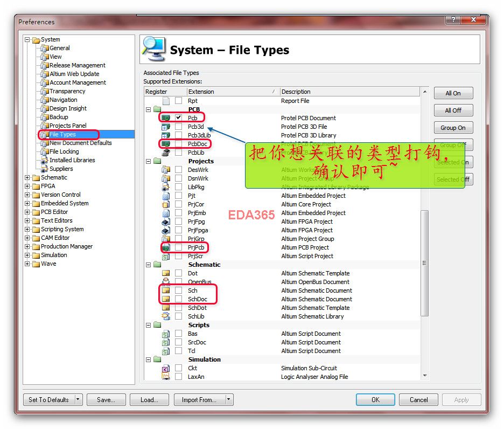The image size is (504, 429).
Task: Click the Group On button
Action: [x=453, y=128]
